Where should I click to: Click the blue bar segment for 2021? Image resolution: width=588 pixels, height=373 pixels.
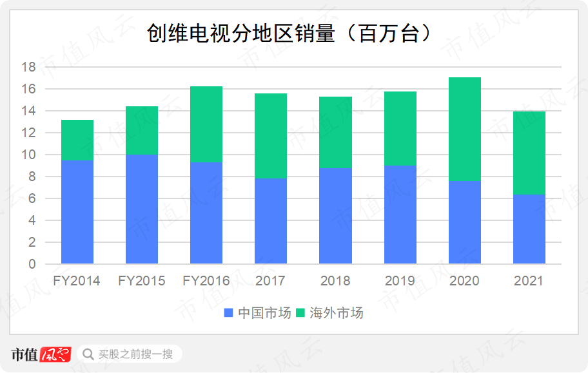(529, 229)
